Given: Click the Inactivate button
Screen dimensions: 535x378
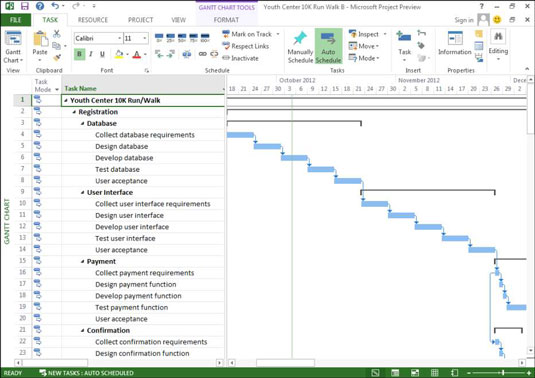Looking at the screenshot, I should (x=241, y=58).
